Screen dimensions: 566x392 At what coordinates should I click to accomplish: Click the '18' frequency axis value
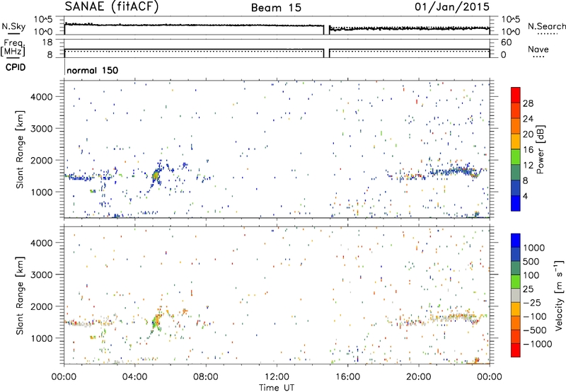tap(47, 42)
